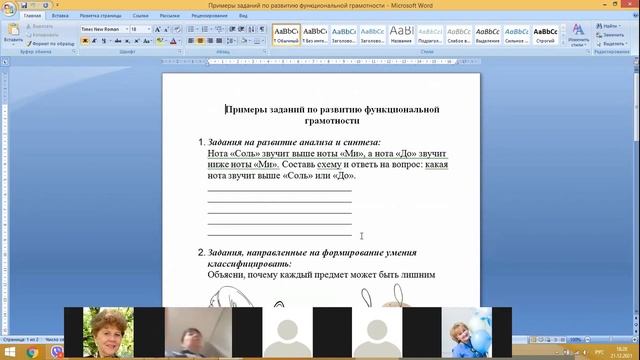Increase paragraph indent
Screen dimensions: 640x360
(x=241, y=29)
